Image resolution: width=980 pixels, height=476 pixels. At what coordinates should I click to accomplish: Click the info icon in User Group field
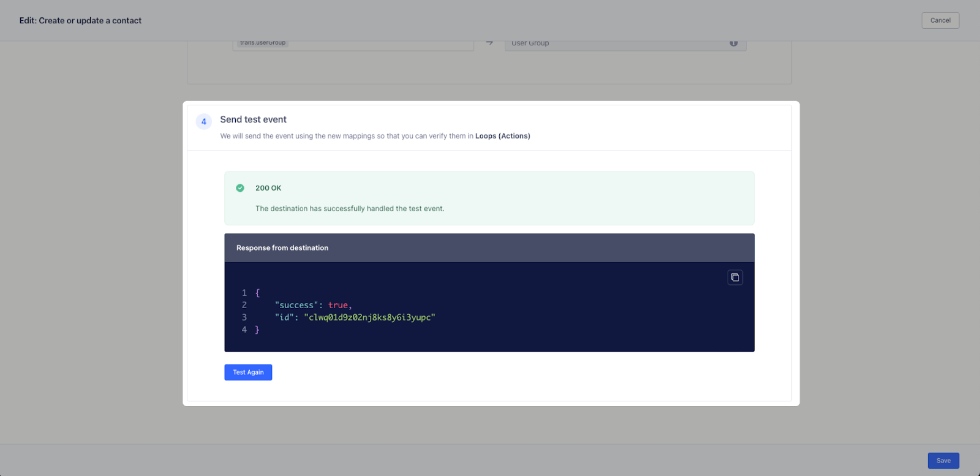tap(734, 43)
